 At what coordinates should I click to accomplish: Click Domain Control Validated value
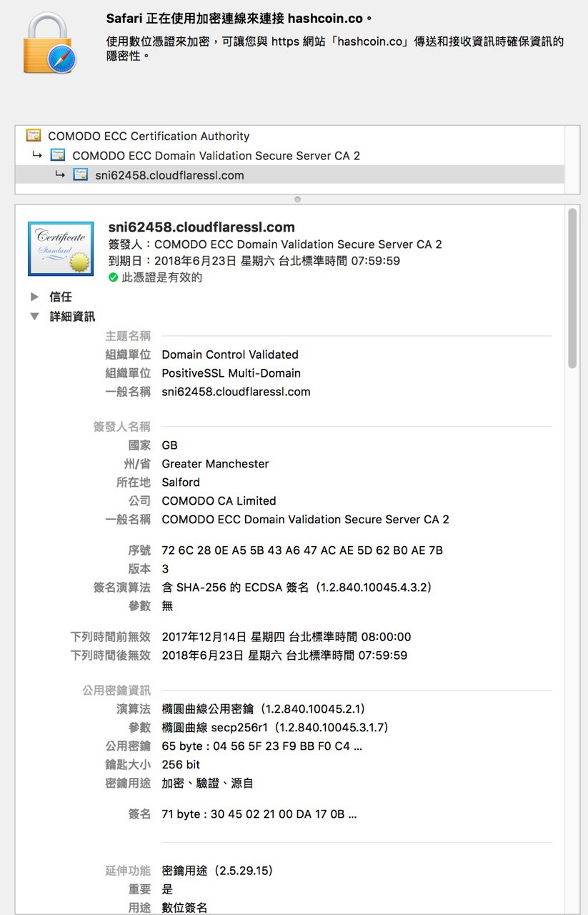point(230,355)
